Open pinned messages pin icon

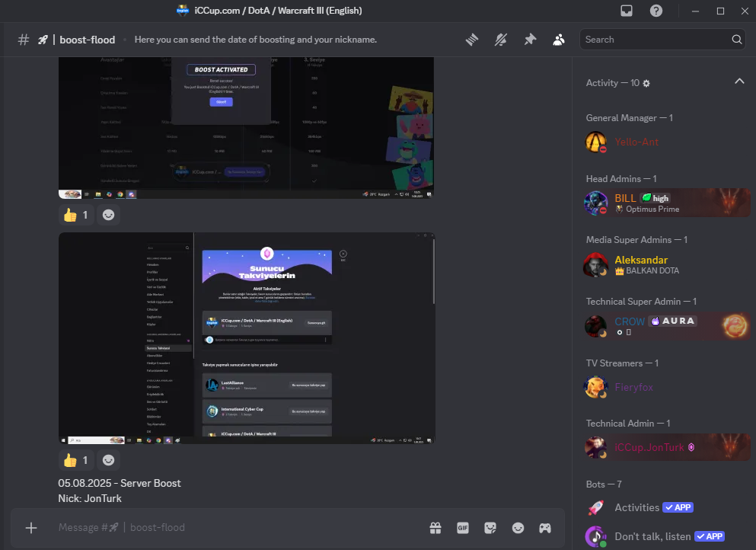pos(530,40)
